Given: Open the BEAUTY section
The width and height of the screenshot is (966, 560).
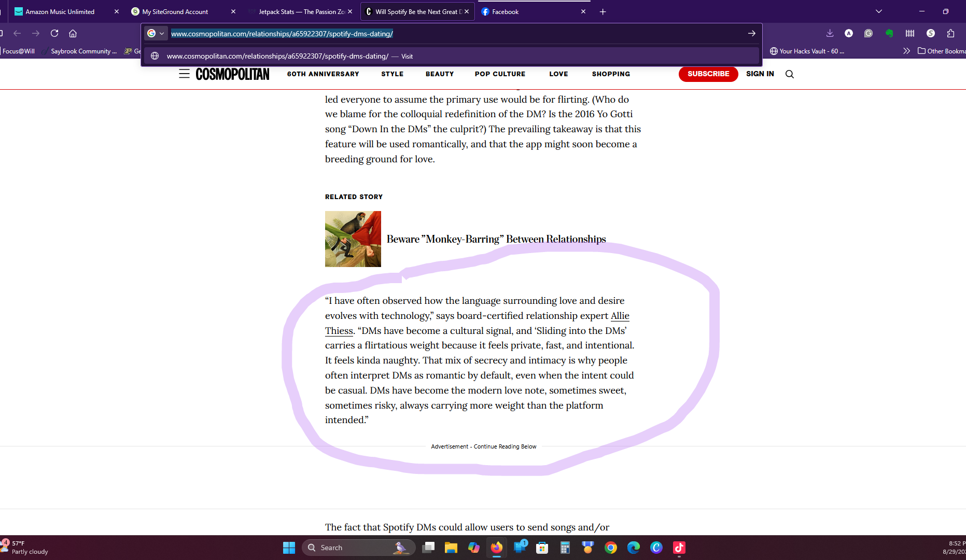Looking at the screenshot, I should (x=440, y=74).
